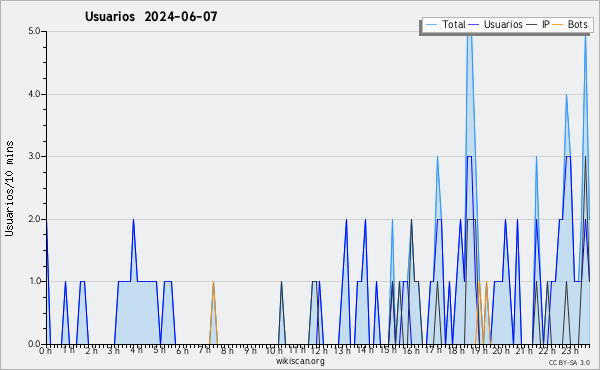Image resolution: width=600 pixels, height=370 pixels.
Task: Click the light blue Total legend line
Action: point(431,24)
